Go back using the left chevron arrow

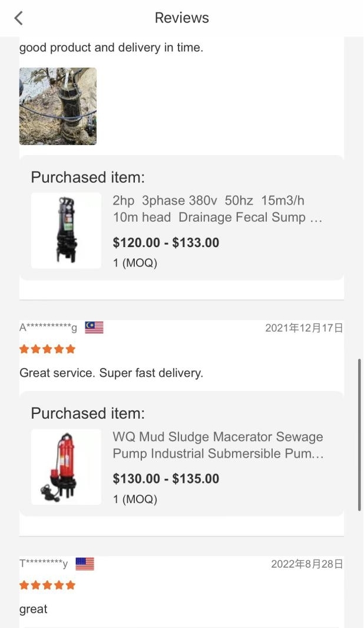tap(18, 18)
